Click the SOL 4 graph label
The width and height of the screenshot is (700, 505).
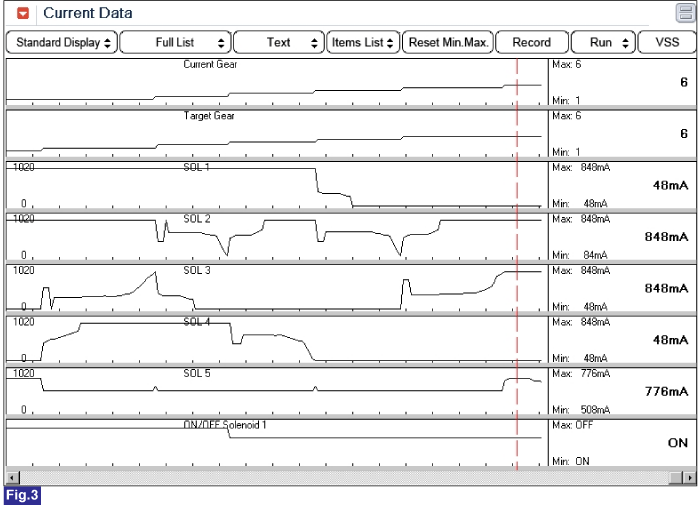196,321
